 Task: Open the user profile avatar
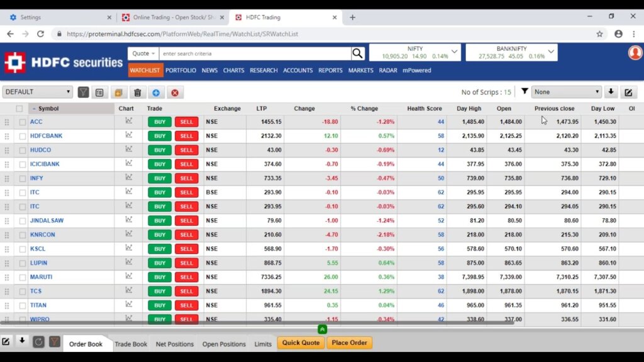click(635, 53)
